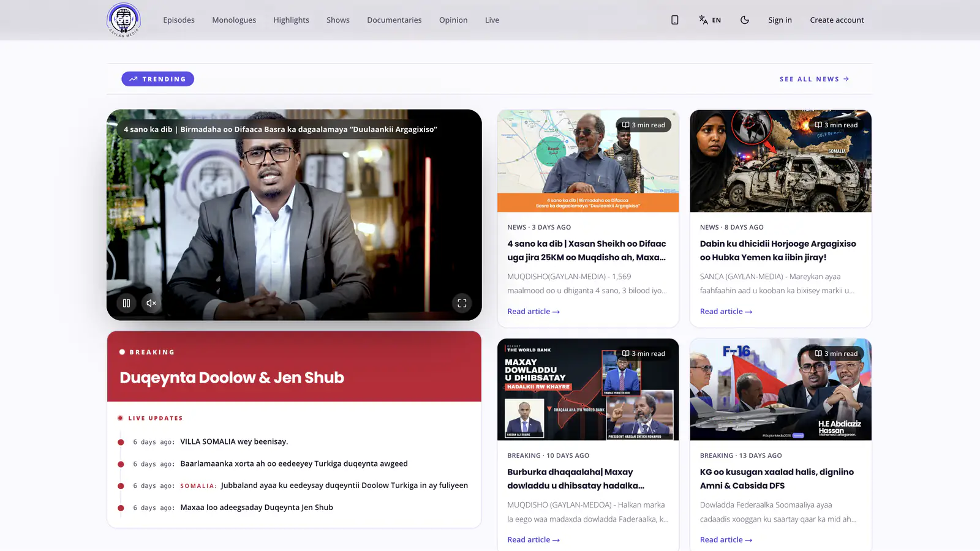Go to the Opinion page
This screenshot has height=551, width=980.
click(x=453, y=20)
